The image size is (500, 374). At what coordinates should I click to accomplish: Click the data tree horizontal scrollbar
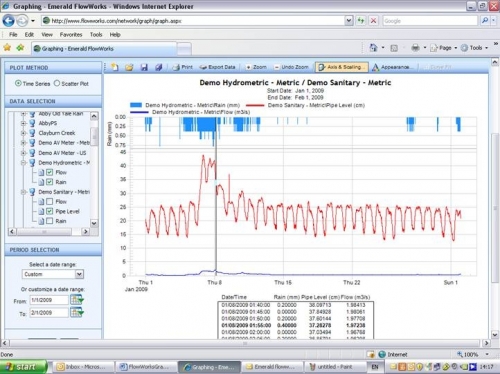(49, 231)
